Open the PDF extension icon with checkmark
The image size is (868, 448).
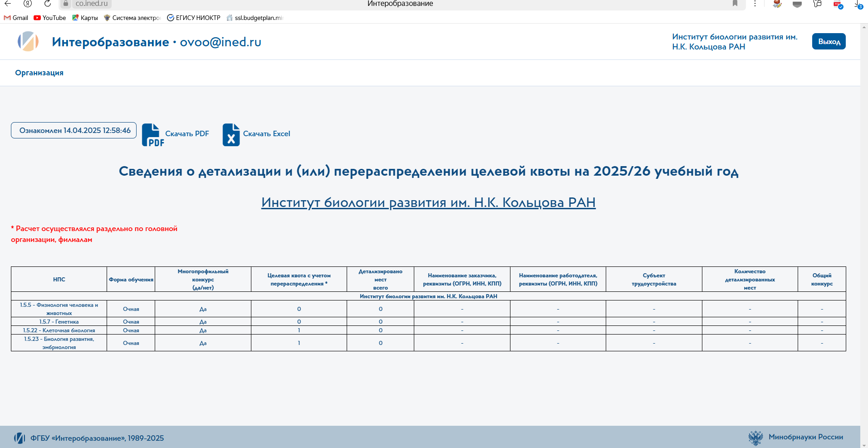tap(838, 5)
